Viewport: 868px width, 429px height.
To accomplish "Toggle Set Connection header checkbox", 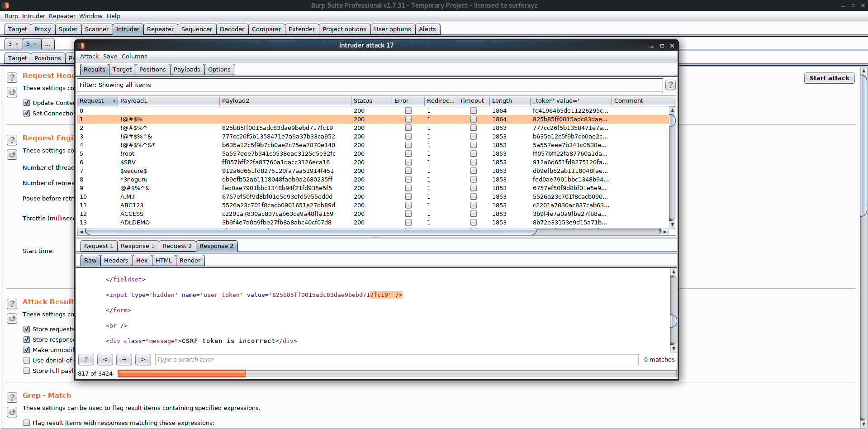I will pos(27,113).
